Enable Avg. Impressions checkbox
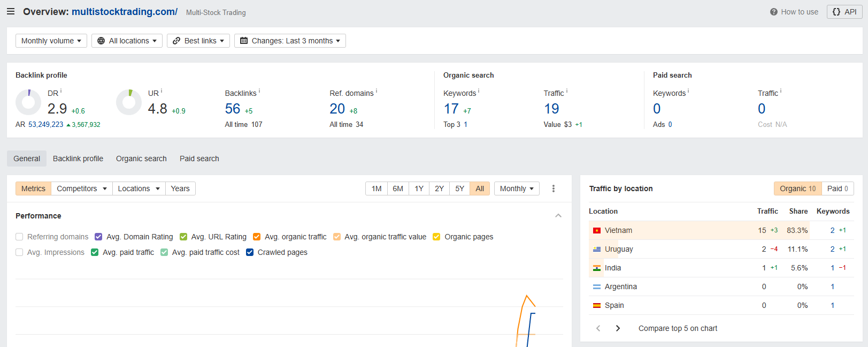This screenshot has width=868, height=347. coord(19,252)
